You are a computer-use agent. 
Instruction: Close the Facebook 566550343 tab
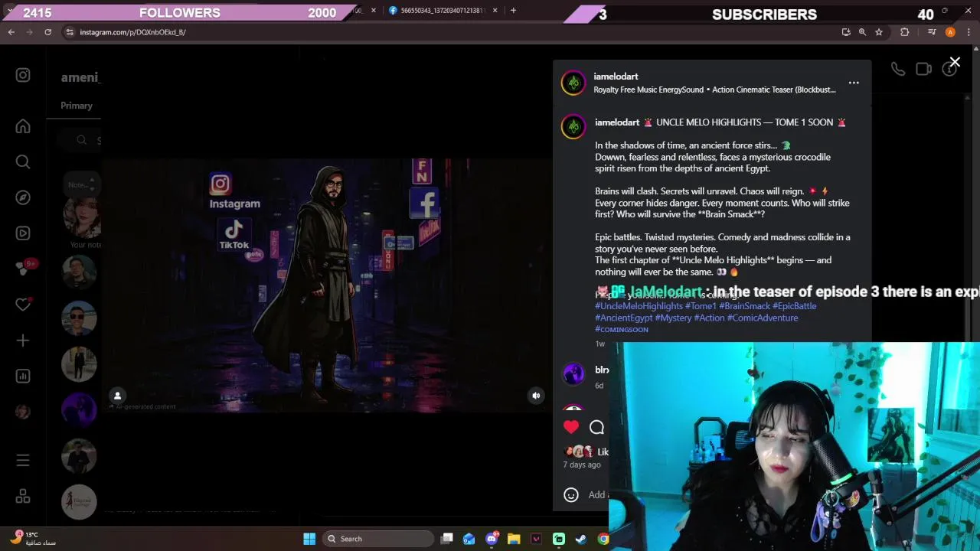(x=495, y=11)
